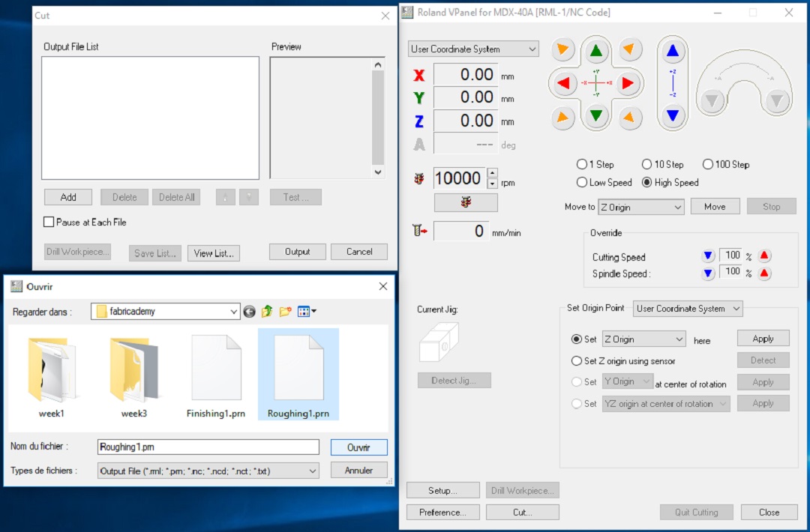
Task: Lower the spindle with blue -Z arrow
Action: click(x=673, y=115)
